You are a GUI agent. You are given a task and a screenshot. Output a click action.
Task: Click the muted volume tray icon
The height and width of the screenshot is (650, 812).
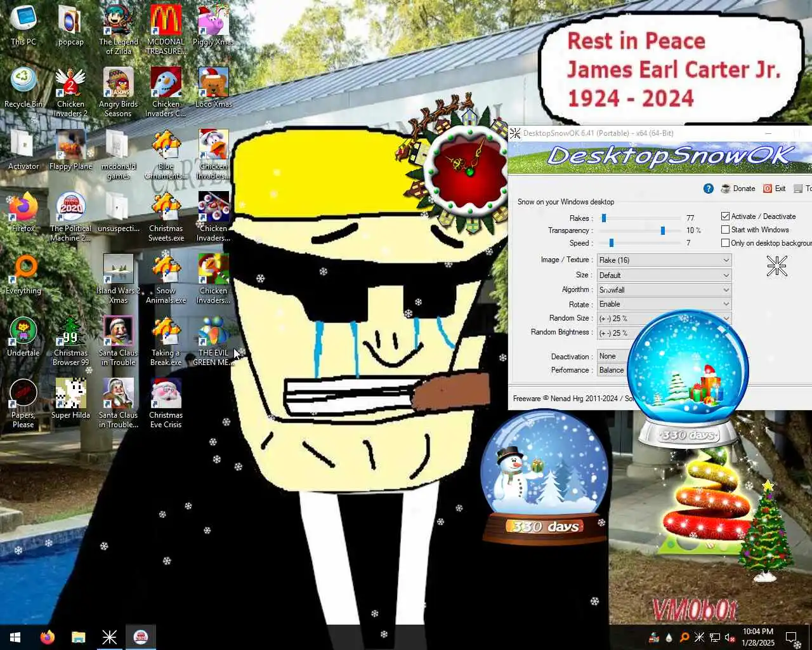click(730, 637)
